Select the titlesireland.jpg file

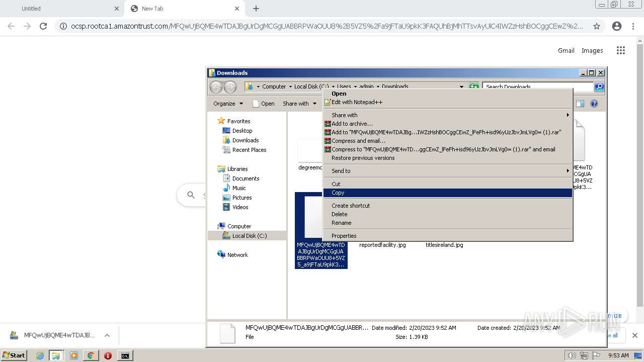444,245
